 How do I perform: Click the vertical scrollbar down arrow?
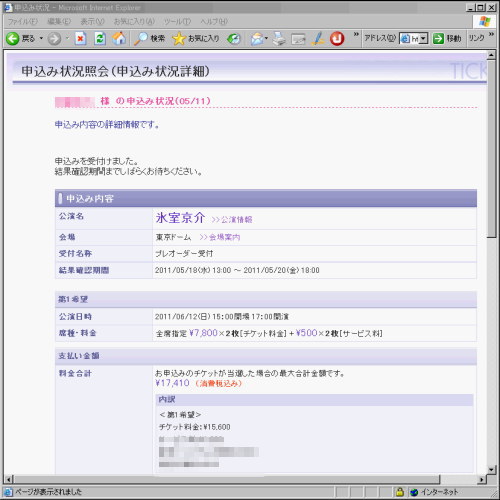491,469
